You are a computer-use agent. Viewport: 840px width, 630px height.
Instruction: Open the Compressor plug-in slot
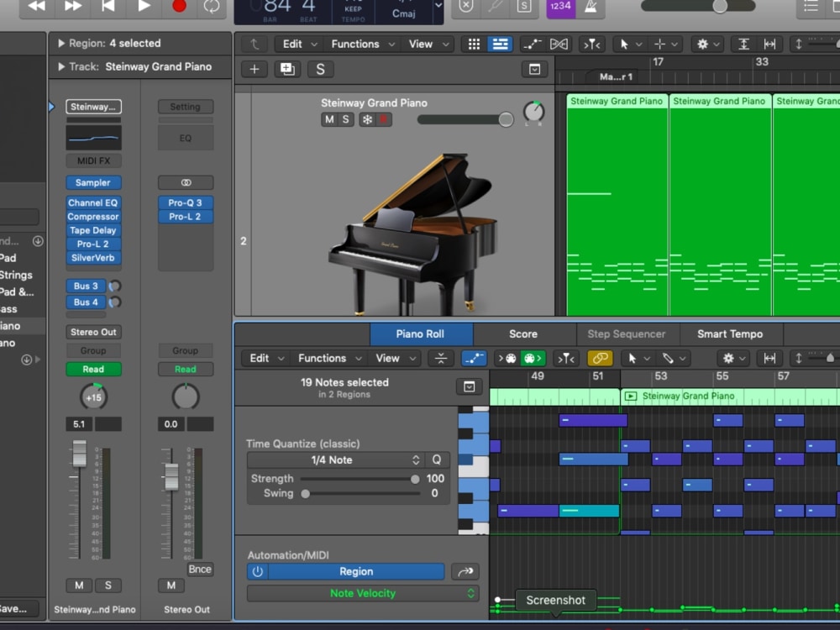click(94, 217)
